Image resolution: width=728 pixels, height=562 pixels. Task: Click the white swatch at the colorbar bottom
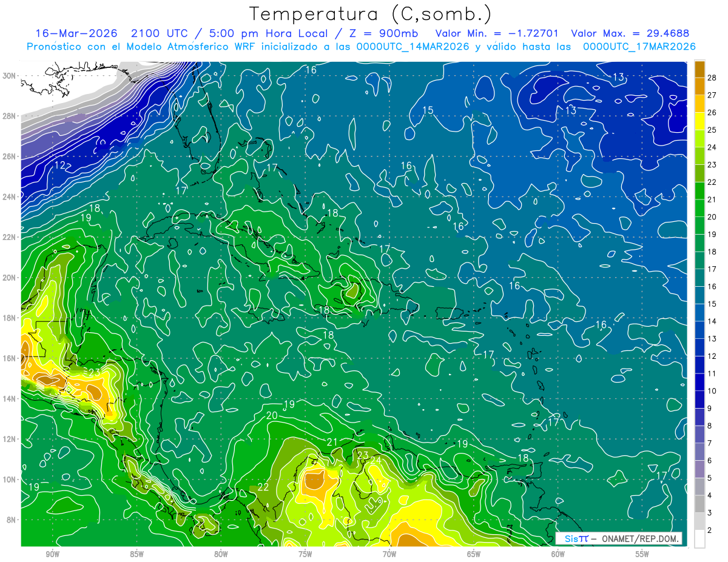tap(699, 539)
